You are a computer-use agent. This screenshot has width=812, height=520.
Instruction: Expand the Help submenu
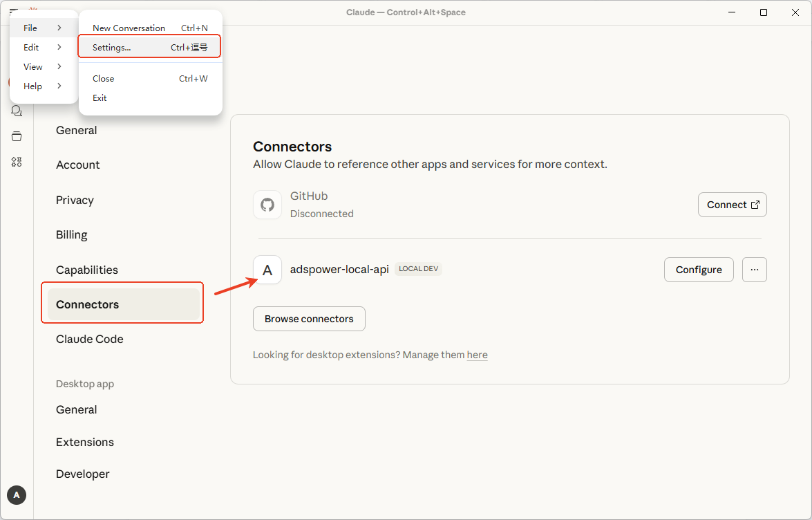[x=43, y=86]
